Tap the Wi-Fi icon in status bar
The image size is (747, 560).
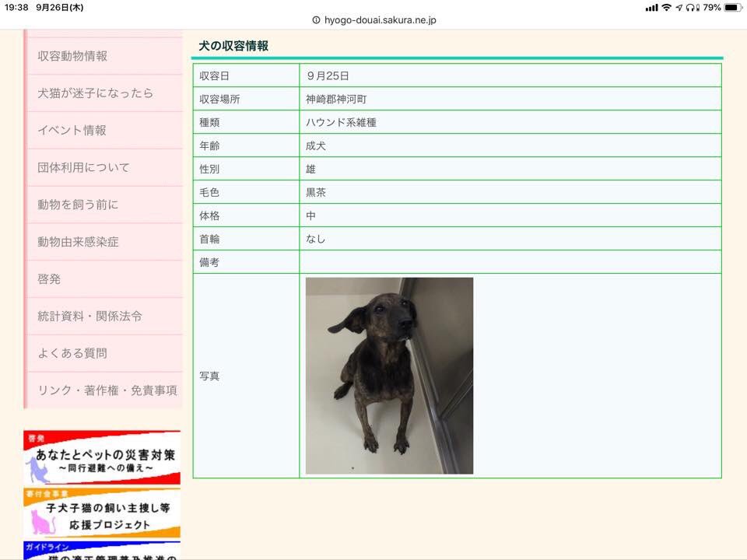click(x=667, y=8)
